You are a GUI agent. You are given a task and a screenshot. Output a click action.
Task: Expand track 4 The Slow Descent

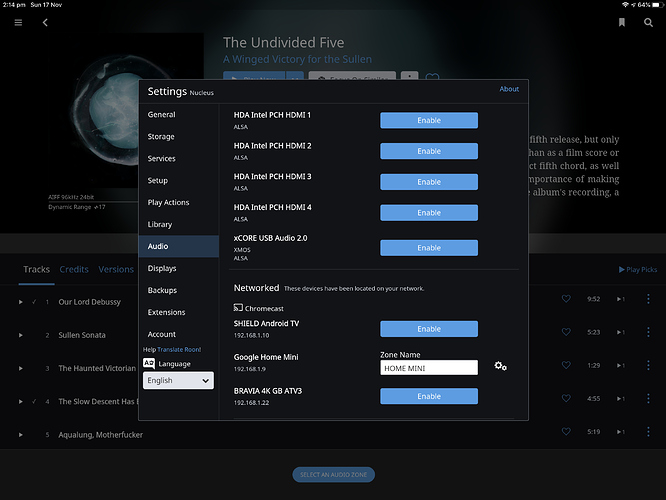[x=20, y=401]
